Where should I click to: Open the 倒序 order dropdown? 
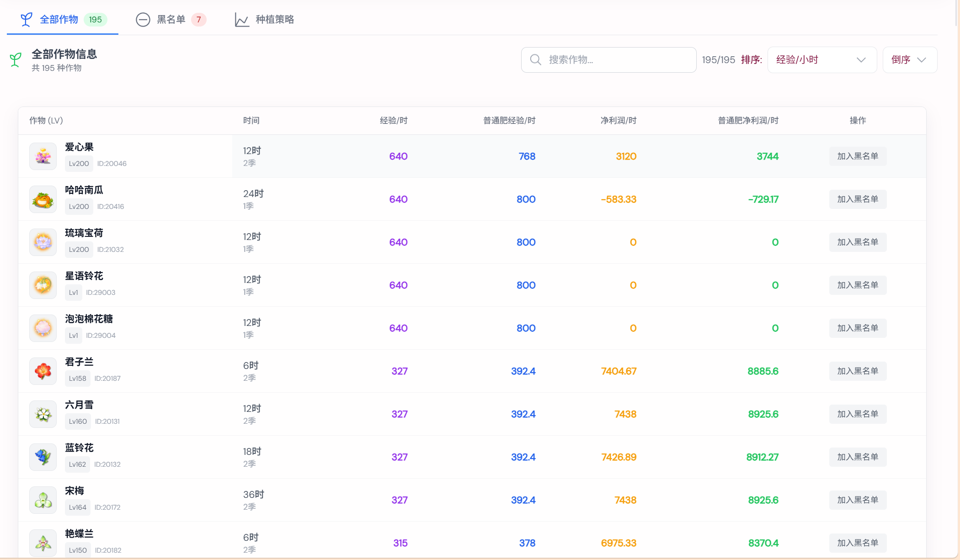coord(910,60)
